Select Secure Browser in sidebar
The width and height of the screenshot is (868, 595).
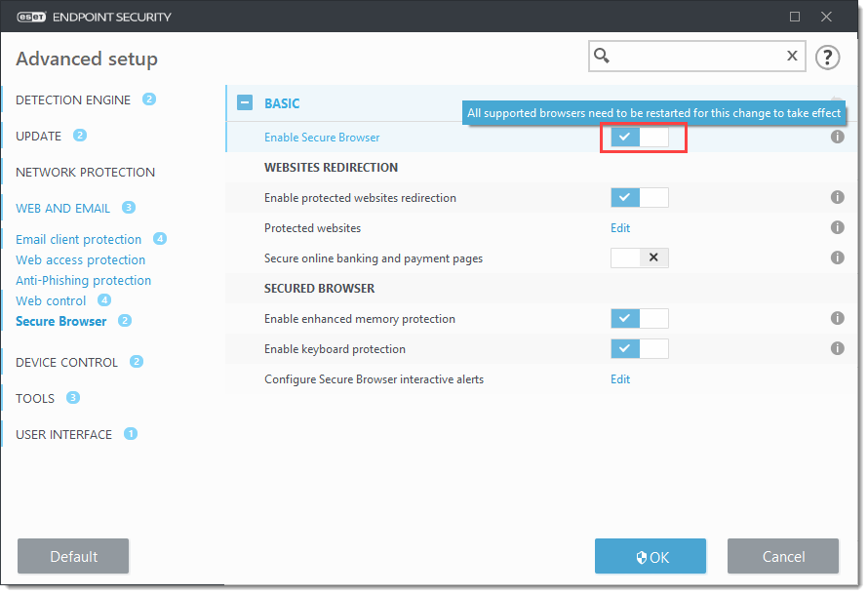60,322
